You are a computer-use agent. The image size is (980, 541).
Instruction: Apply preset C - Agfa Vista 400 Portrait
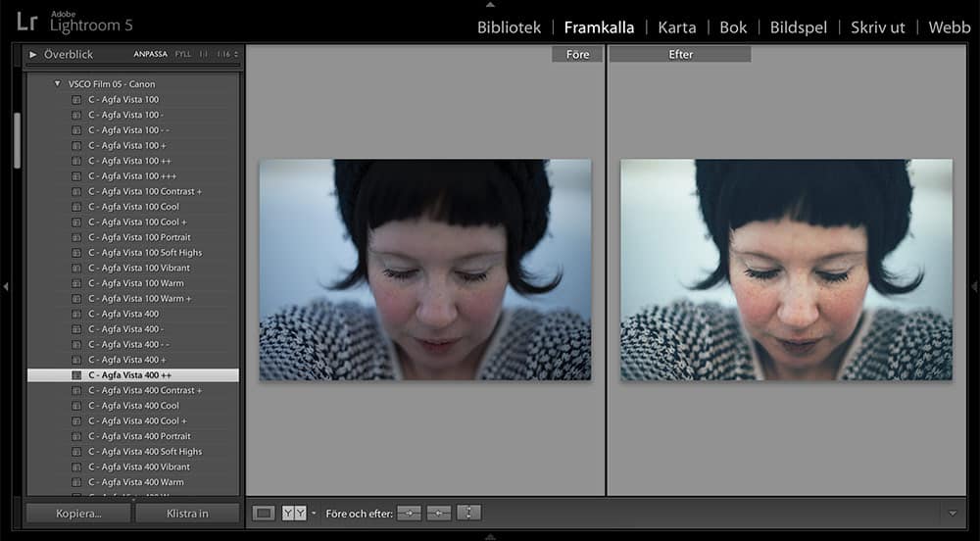coord(139,436)
